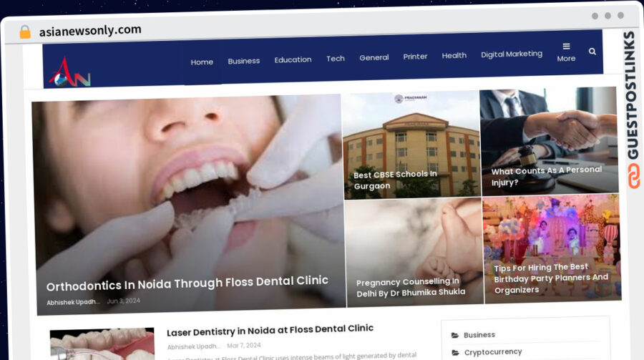Viewport: 644px width, 360px height.
Task: Click the Business category folder icon
Action: click(x=455, y=336)
